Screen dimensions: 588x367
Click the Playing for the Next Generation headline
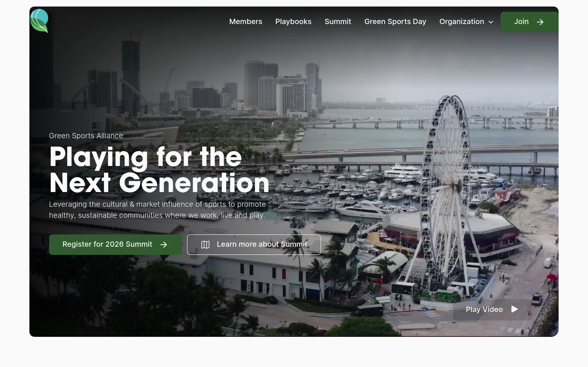159,170
